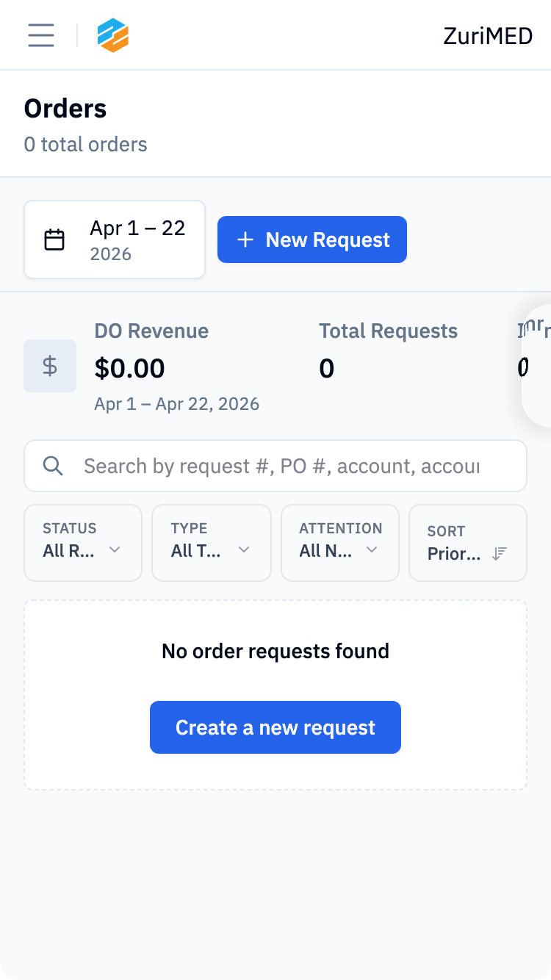The height and width of the screenshot is (980, 551).
Task: Open the Sort priority dropdown
Action: [x=468, y=543]
